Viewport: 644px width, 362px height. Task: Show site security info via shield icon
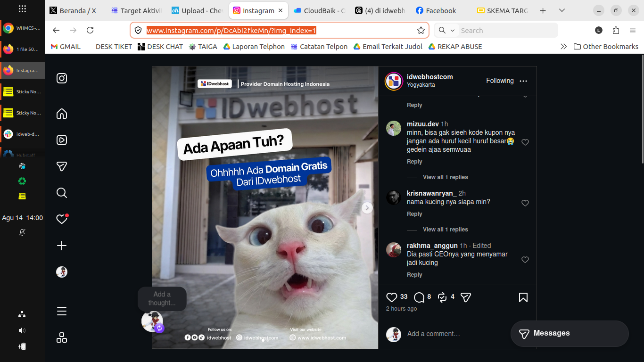click(138, 30)
